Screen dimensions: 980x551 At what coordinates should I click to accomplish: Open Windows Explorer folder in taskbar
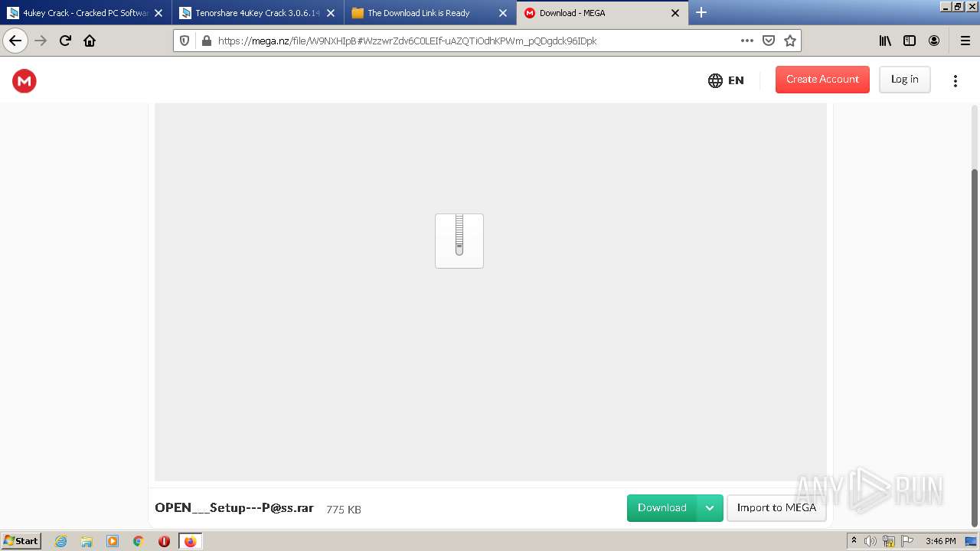87,541
